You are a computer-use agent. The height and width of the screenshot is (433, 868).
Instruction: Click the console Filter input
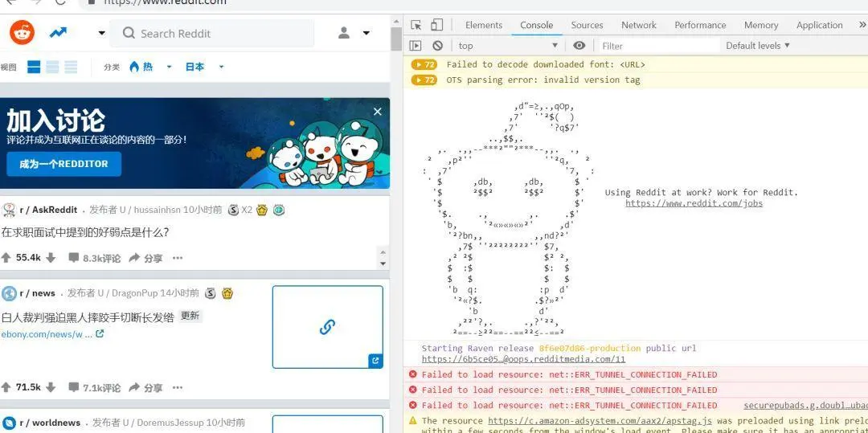(659, 46)
